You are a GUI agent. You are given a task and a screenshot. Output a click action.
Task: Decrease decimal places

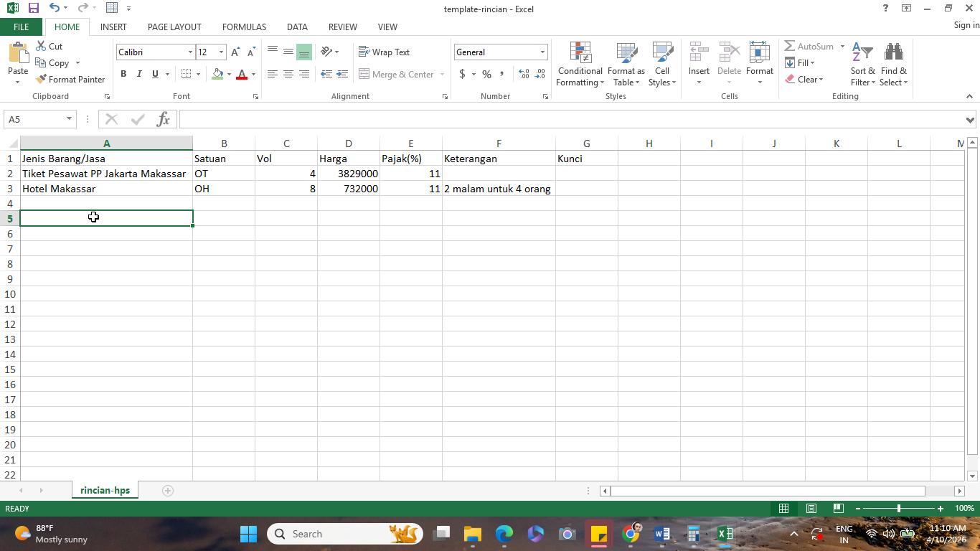[x=539, y=74]
